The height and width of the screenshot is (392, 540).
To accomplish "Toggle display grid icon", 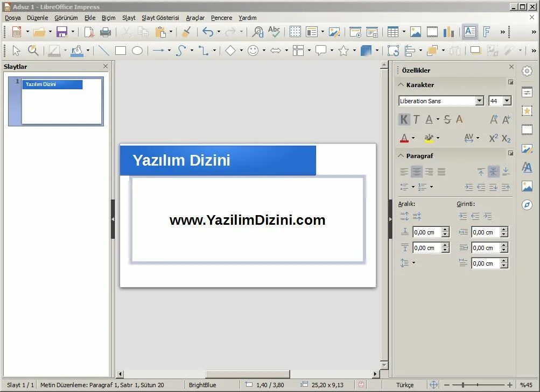I will tap(295, 32).
